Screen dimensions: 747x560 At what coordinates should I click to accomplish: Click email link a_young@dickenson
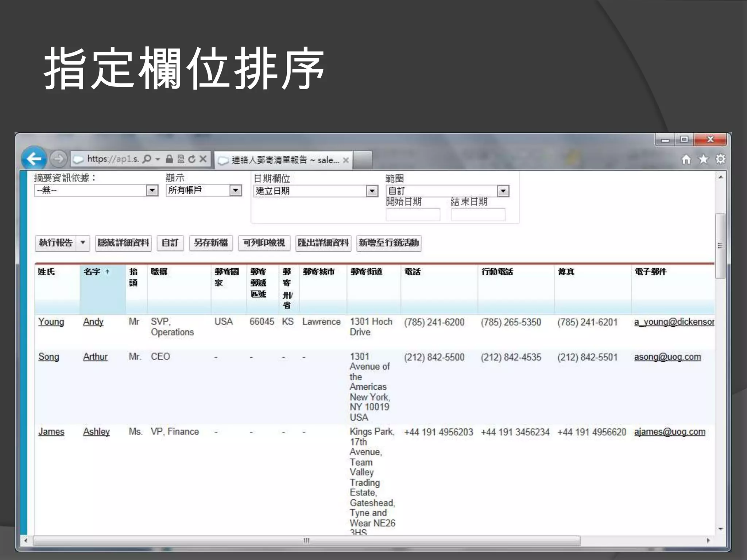click(x=674, y=322)
